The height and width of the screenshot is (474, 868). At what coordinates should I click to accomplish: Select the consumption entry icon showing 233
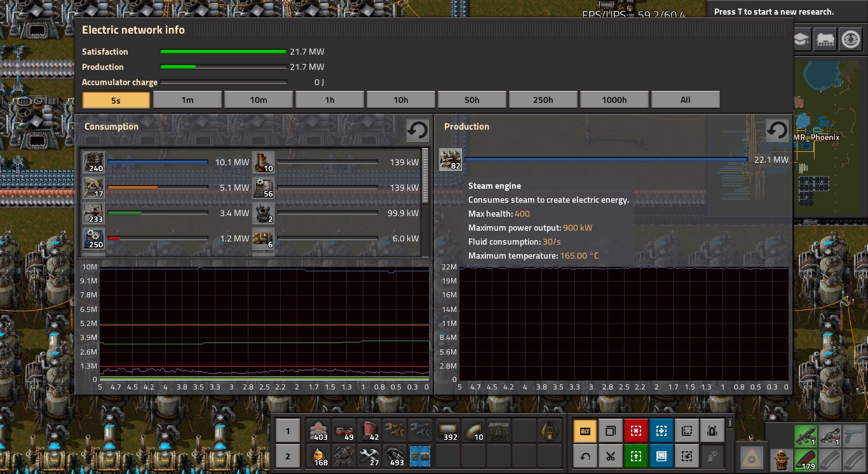click(x=94, y=213)
